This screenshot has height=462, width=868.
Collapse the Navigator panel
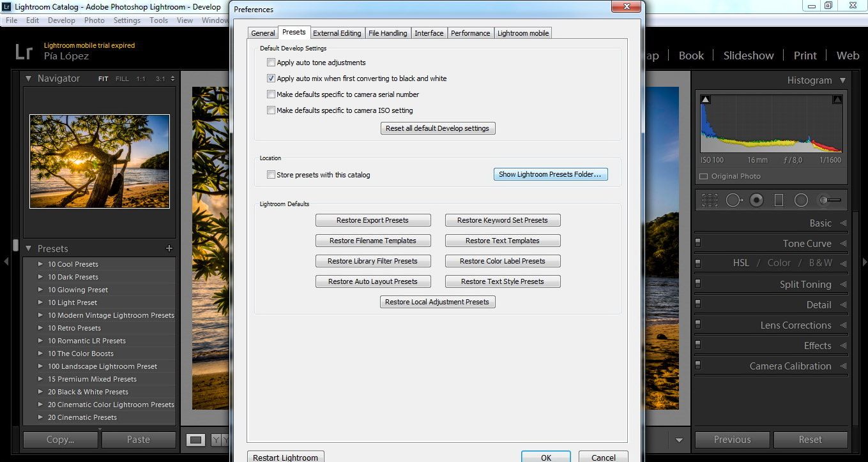[x=28, y=78]
